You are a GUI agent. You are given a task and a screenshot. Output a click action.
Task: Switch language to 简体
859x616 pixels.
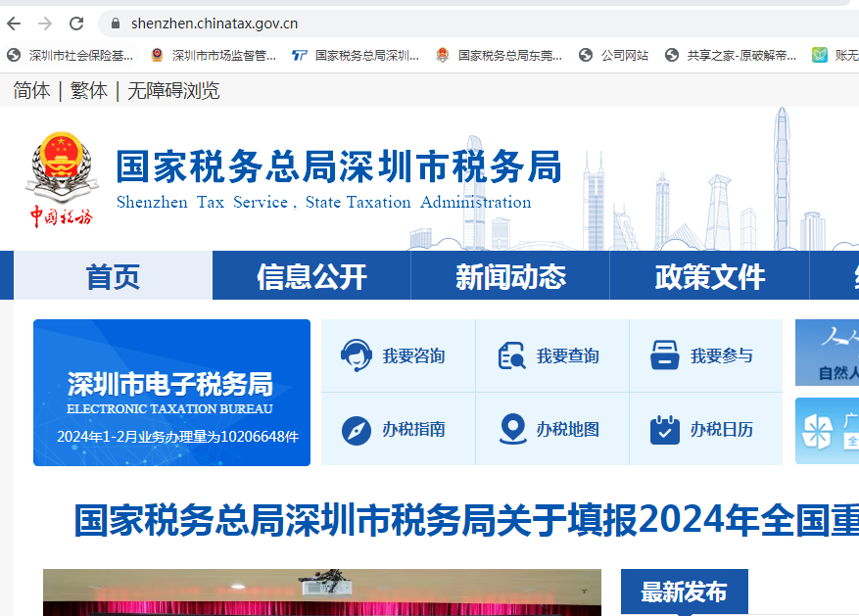[x=31, y=91]
